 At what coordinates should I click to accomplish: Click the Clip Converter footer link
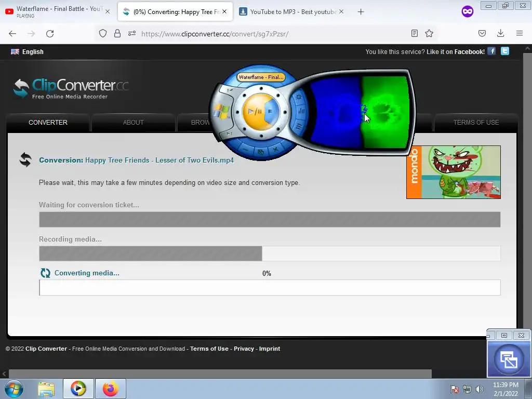pyautogui.click(x=46, y=349)
